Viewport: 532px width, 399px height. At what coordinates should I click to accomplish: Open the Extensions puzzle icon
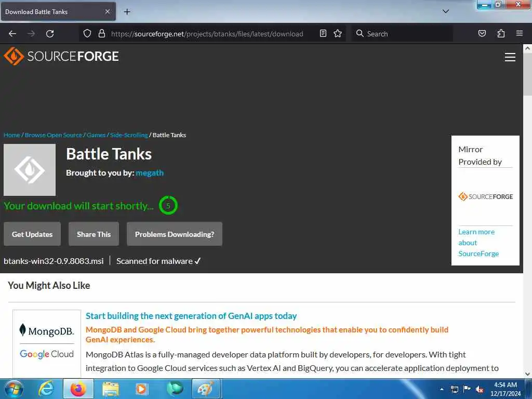(501, 33)
